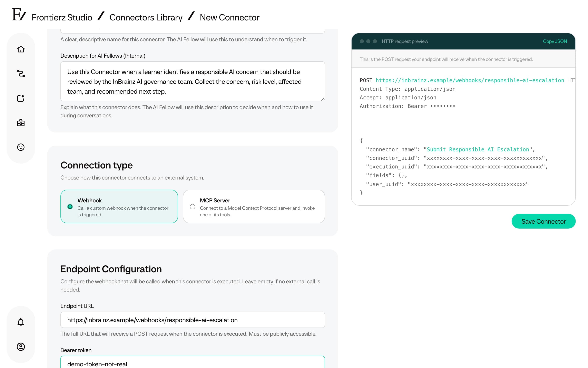Click the Endpoint URL input field
588x368 pixels.
point(193,320)
